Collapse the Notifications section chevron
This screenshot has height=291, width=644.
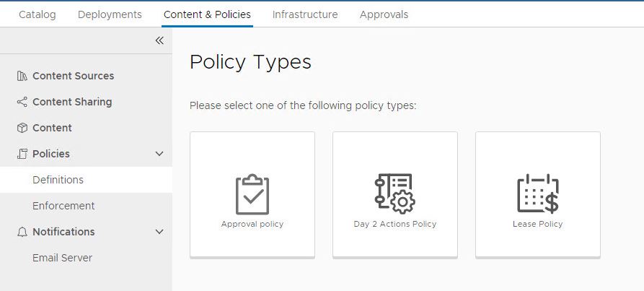(x=159, y=232)
